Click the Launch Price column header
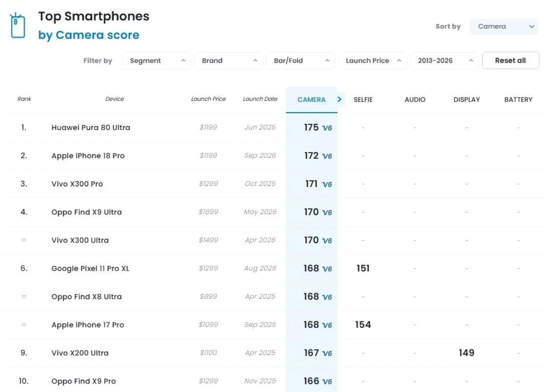The image size is (557, 392). pyautogui.click(x=208, y=99)
